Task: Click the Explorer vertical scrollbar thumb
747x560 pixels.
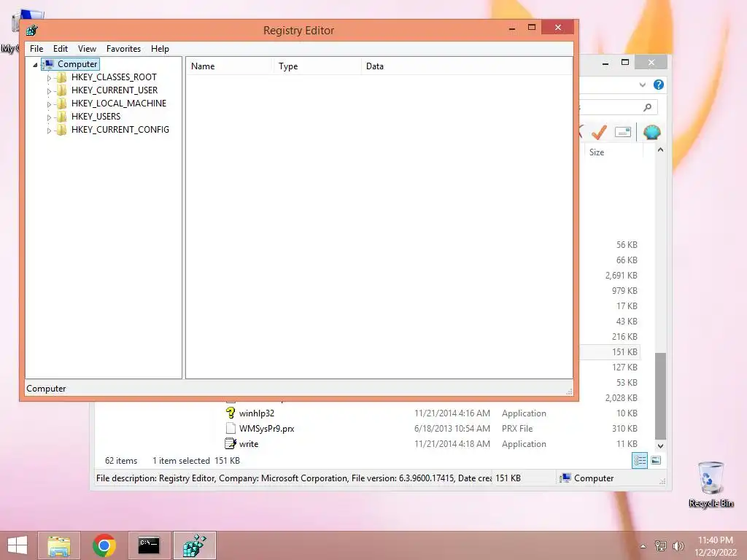Action: [660, 396]
